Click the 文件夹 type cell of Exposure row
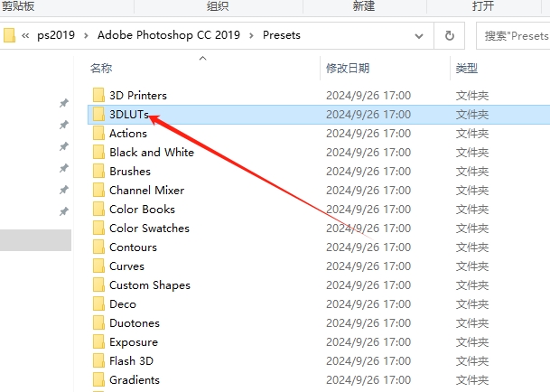550x392 pixels. coord(472,341)
